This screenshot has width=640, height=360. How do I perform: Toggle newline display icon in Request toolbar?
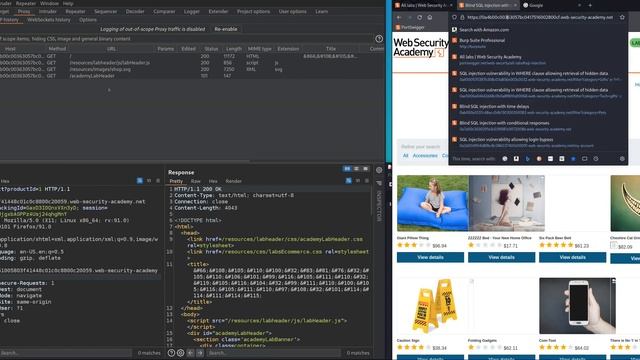click(149, 180)
